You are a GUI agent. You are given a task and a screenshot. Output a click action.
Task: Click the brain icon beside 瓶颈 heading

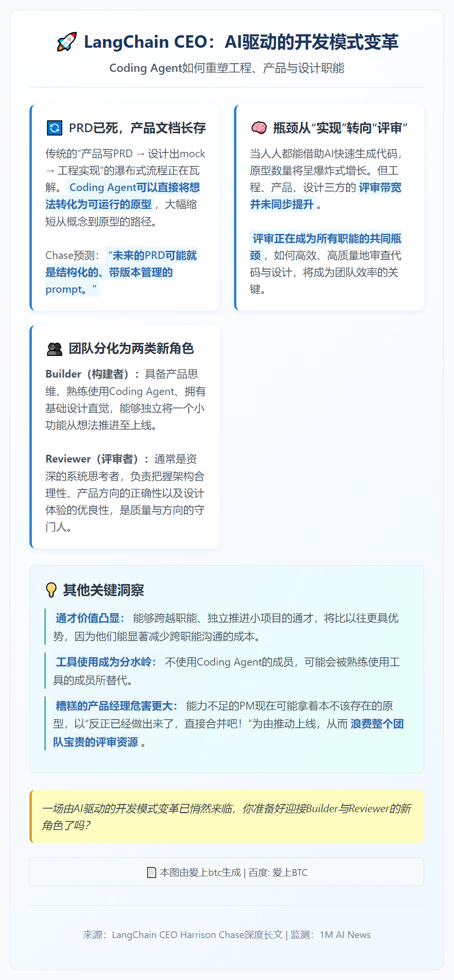(x=259, y=128)
